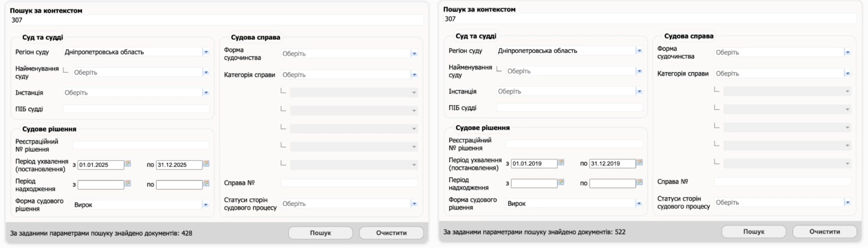Screen dimensions: 868x248
Task: Click ПІБ судді field in 2019 form
Action: click(x=569, y=107)
